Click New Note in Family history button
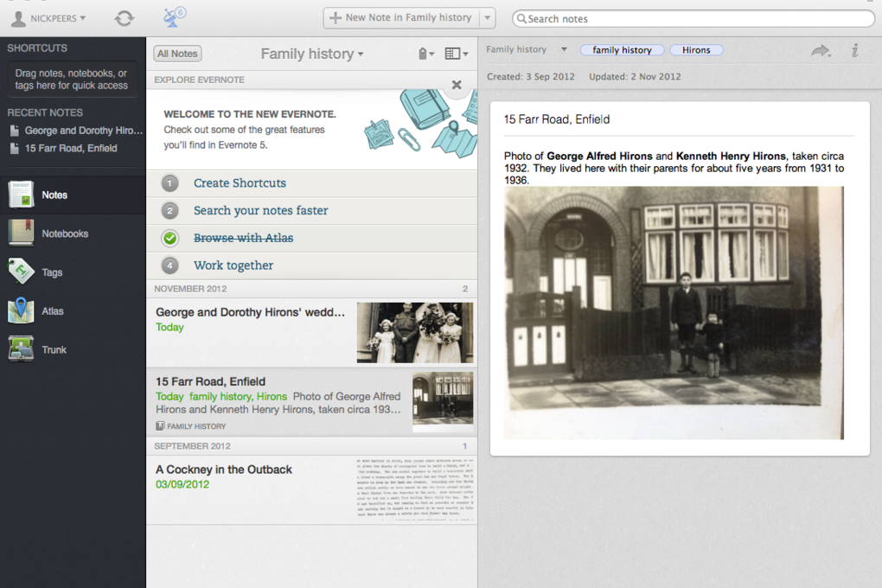 pos(401,18)
